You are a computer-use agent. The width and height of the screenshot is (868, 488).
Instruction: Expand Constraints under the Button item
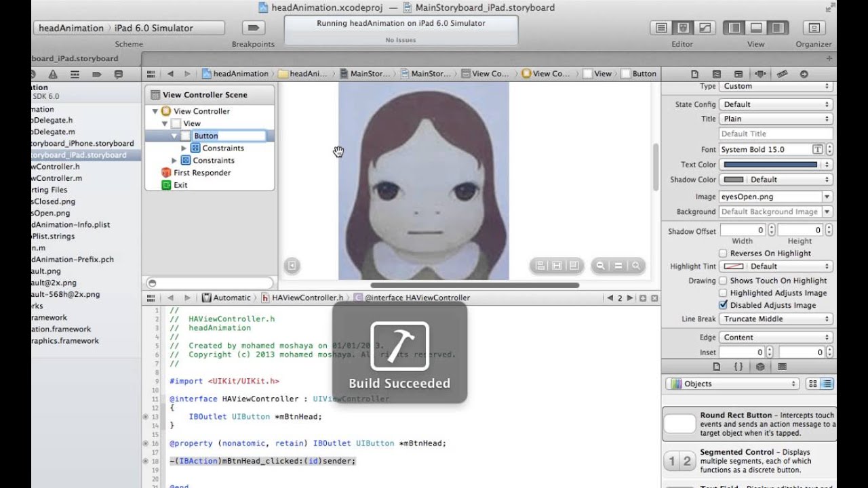click(x=184, y=148)
